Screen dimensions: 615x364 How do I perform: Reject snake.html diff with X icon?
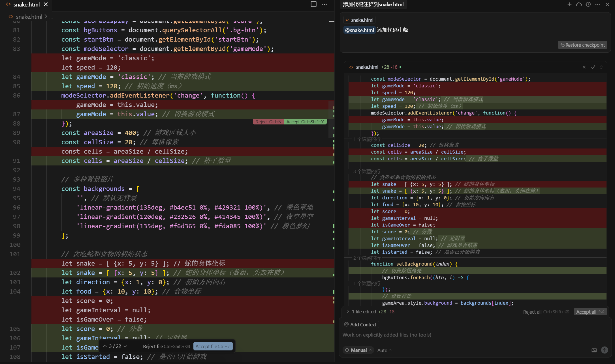(x=584, y=67)
